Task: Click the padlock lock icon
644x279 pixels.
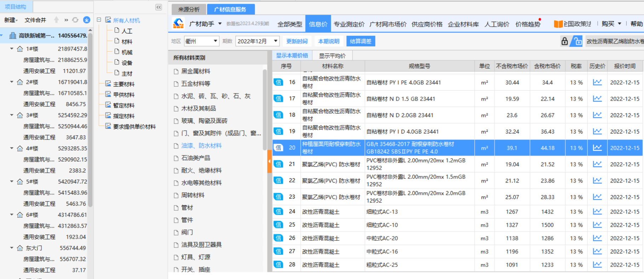Action: [565, 41]
